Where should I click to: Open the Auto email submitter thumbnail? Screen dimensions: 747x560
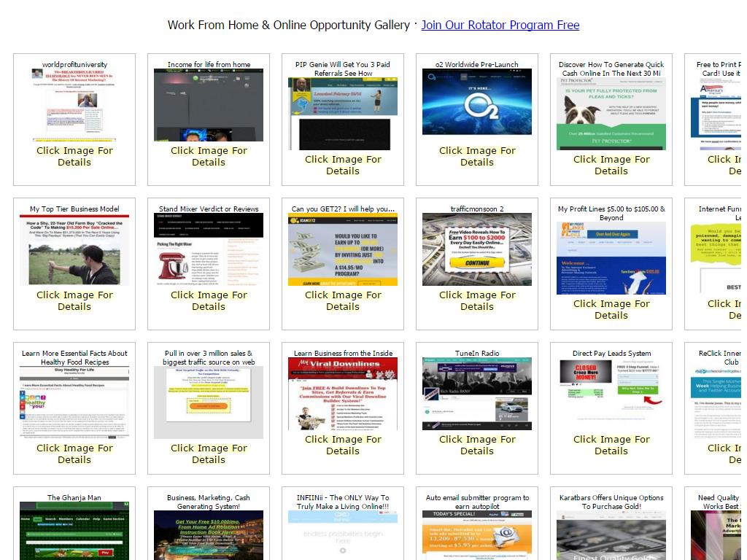[477, 535]
